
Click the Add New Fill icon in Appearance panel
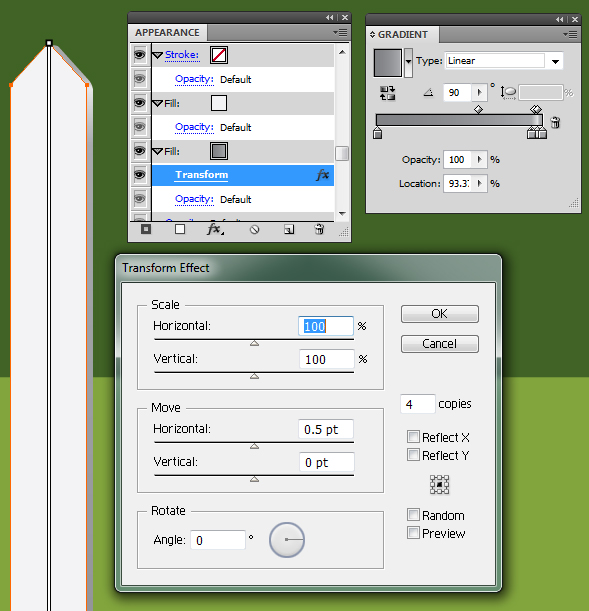pyautogui.click(x=180, y=229)
